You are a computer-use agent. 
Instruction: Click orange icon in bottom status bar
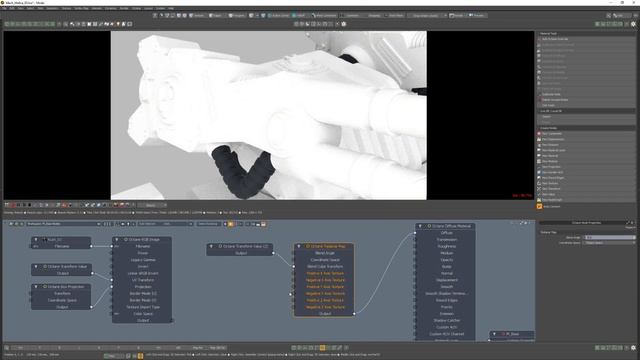point(140,356)
